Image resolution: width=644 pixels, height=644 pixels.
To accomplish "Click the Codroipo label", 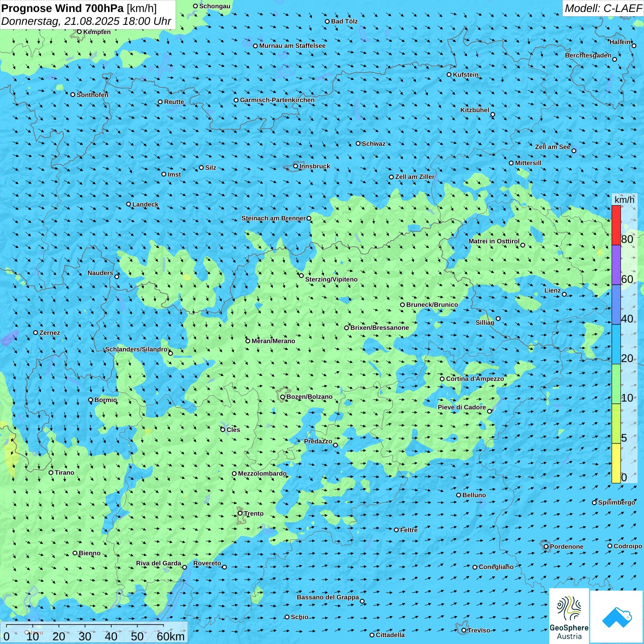I will [x=628, y=546].
